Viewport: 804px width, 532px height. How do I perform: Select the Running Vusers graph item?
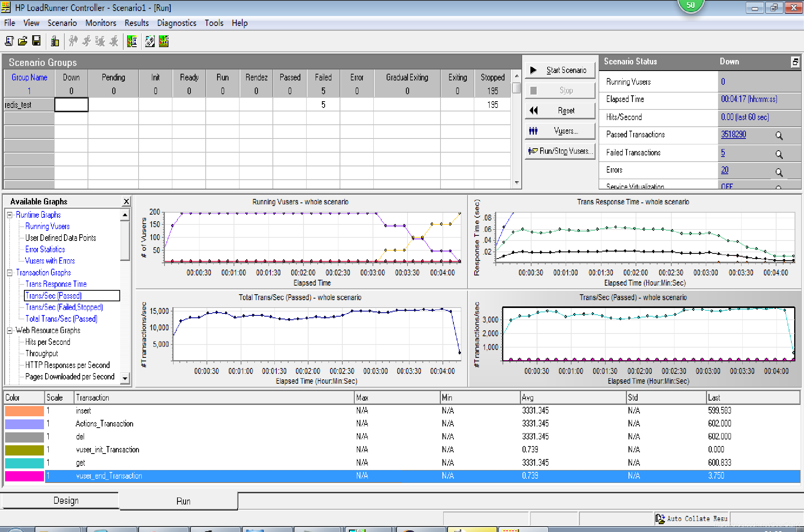[x=48, y=226]
